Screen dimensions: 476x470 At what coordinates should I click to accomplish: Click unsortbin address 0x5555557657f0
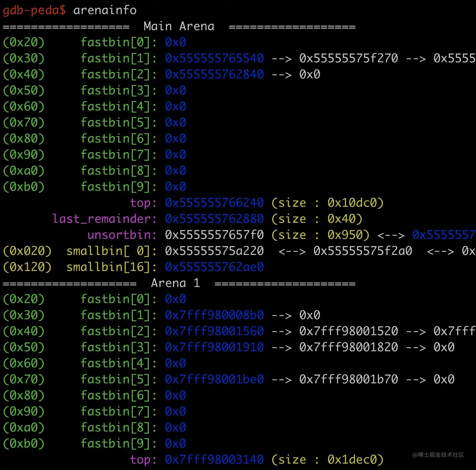214,235
